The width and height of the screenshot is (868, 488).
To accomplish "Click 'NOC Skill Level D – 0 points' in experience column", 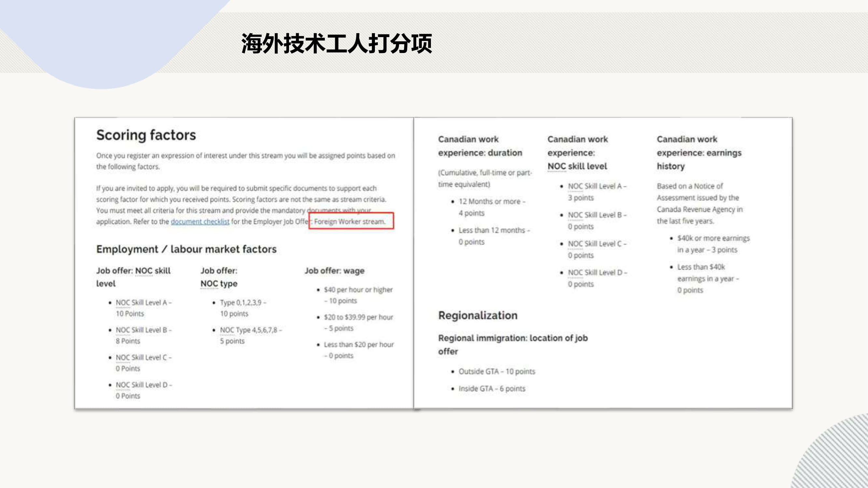I will [x=598, y=278].
